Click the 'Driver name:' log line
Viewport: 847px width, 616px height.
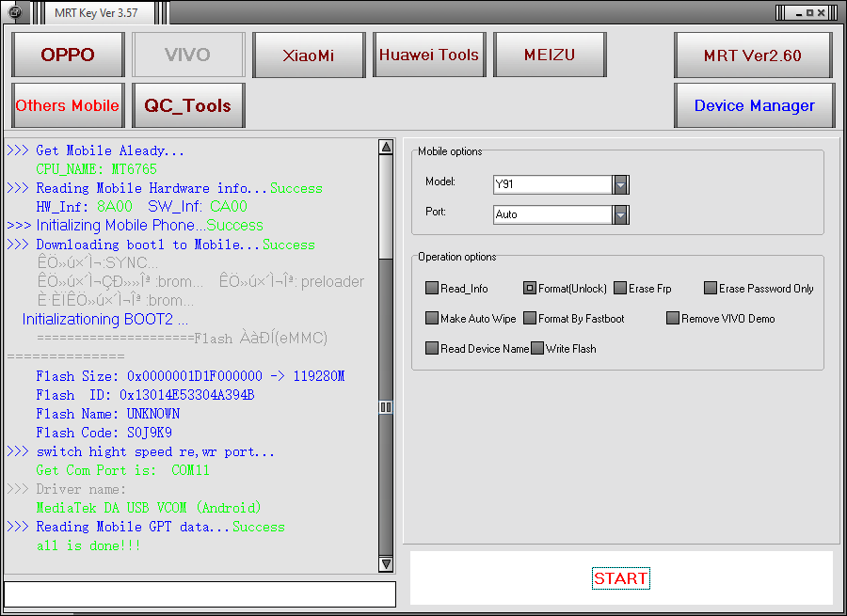click(67, 489)
